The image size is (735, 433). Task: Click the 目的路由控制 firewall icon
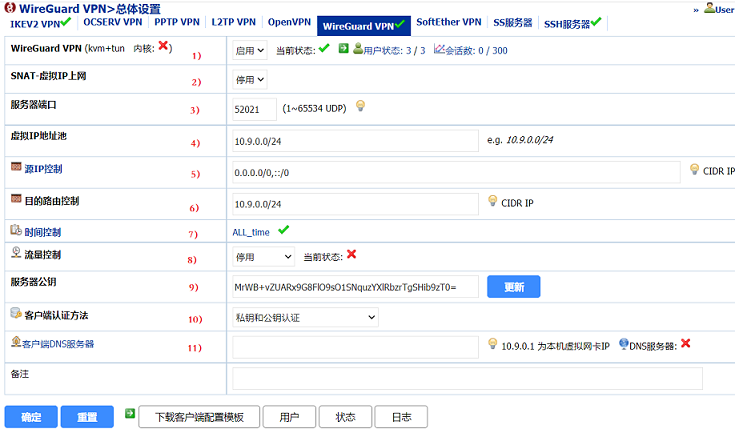16,199
